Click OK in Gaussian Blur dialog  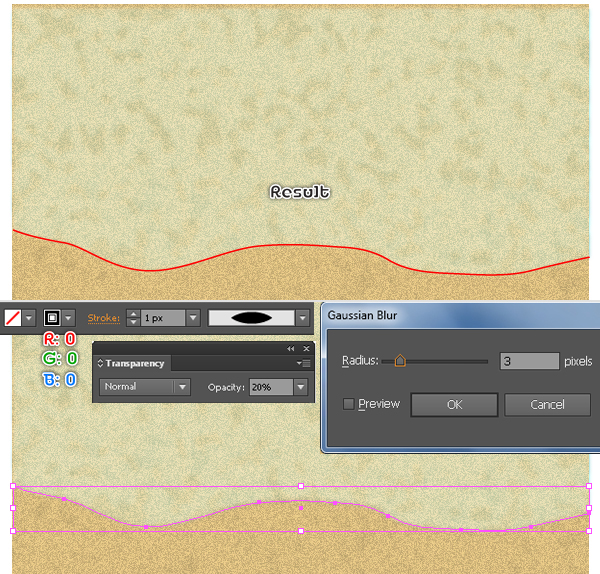coord(454,404)
